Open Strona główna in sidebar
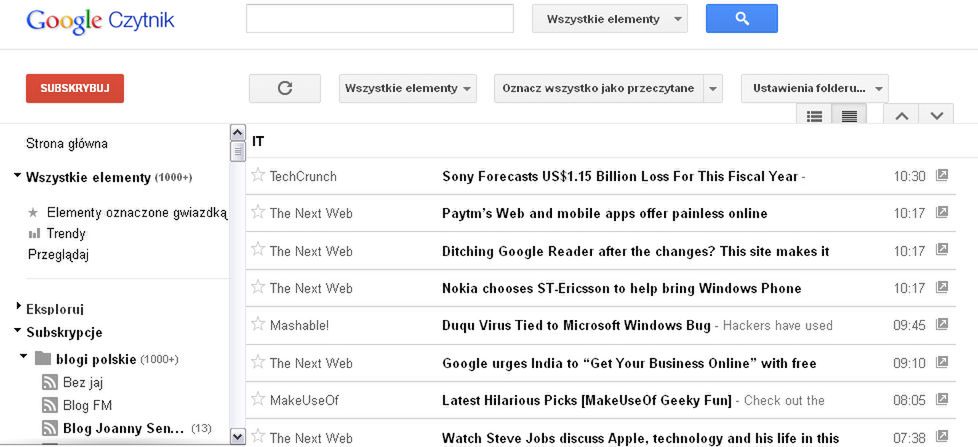The height and width of the screenshot is (447, 978). click(67, 143)
